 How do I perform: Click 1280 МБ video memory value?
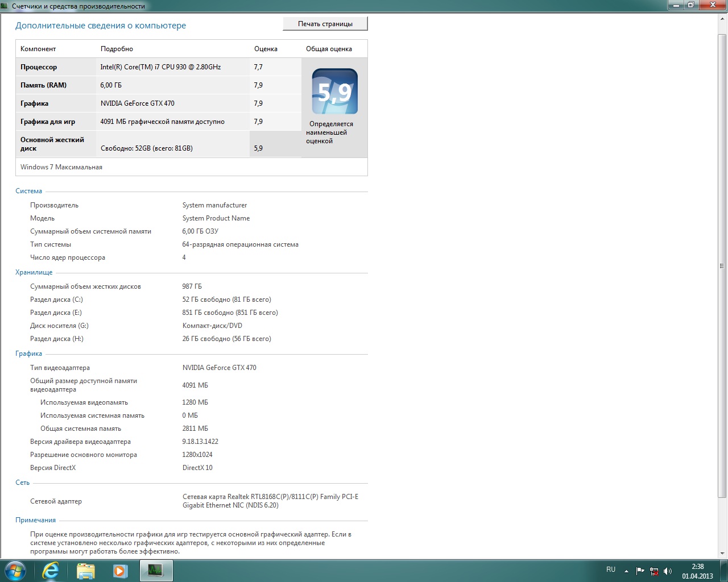195,402
